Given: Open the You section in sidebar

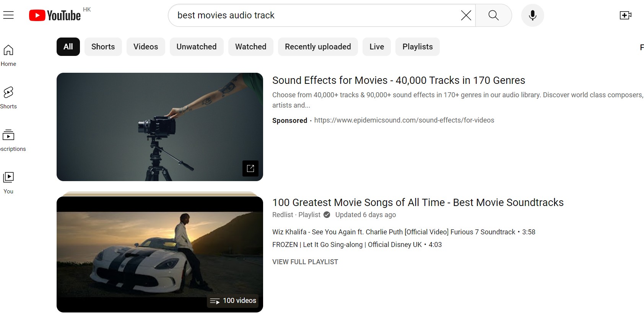Looking at the screenshot, I should point(8,183).
